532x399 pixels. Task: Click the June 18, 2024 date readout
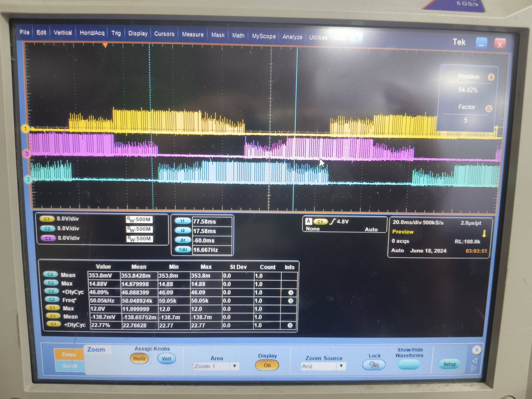pyautogui.click(x=428, y=251)
